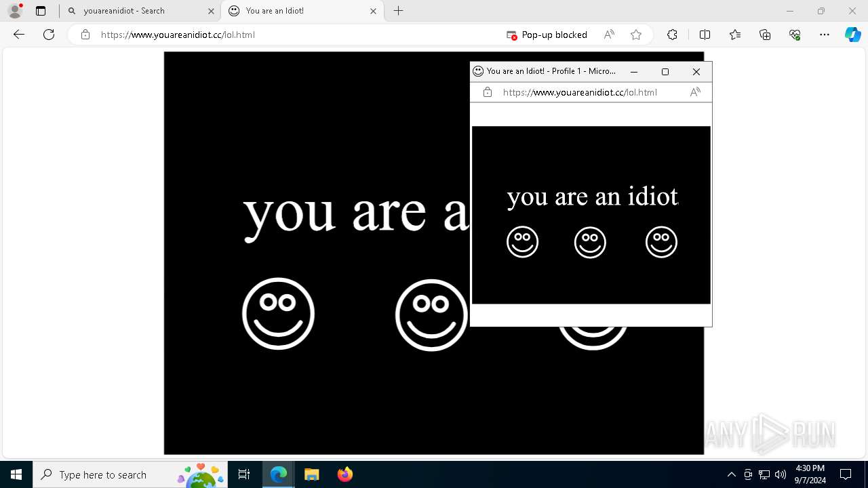Open the tab actions menu icon
The image size is (868, 488).
41,11
